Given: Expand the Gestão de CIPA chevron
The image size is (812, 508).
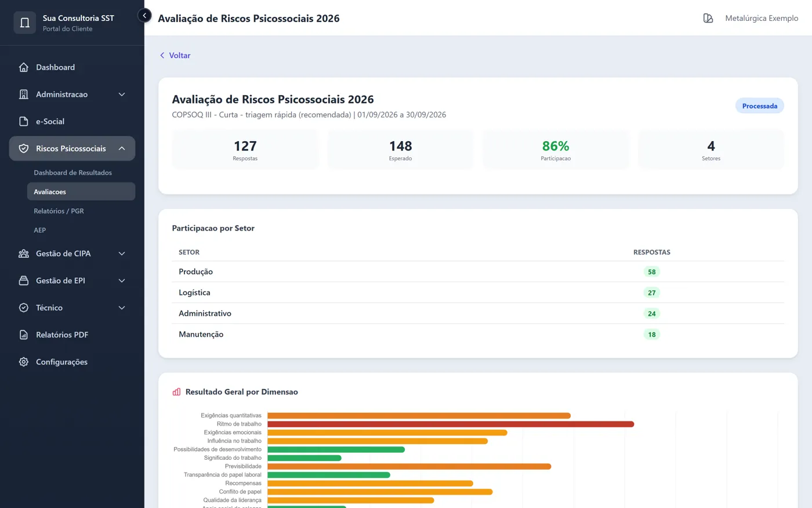Looking at the screenshot, I should tap(122, 254).
